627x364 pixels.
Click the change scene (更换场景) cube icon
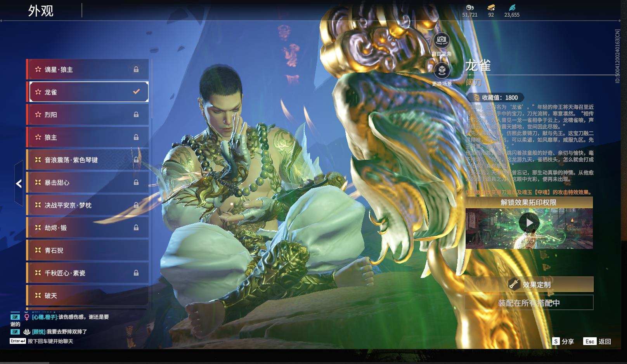point(442,71)
